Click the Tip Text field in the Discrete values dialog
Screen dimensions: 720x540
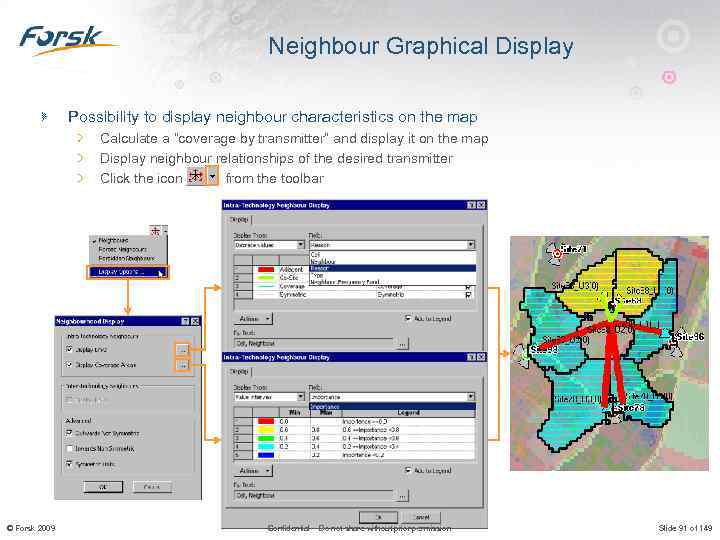(315, 343)
